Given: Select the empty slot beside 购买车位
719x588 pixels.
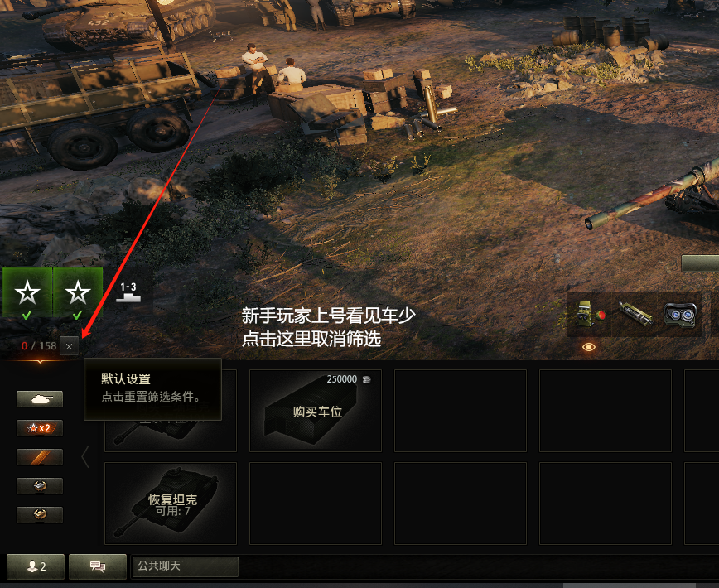Looking at the screenshot, I should [x=461, y=411].
